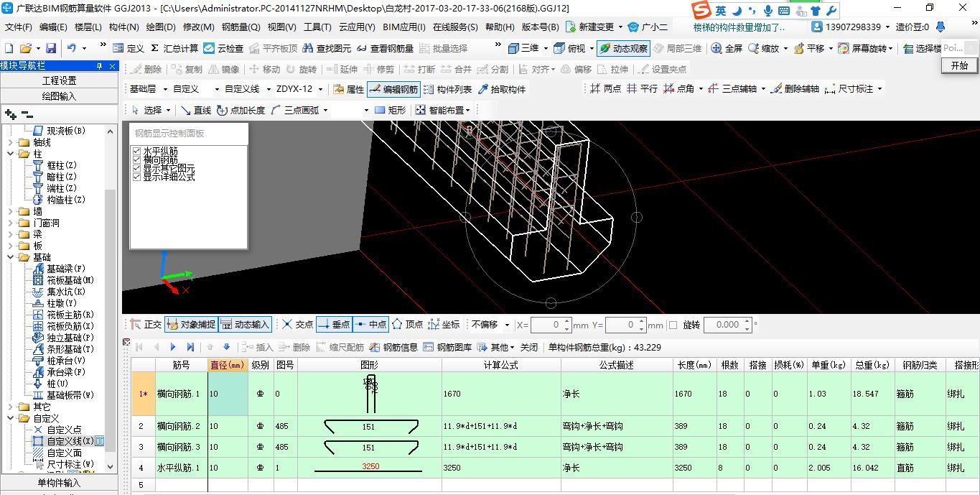Click 单构件输入 button at bottom
Image resolution: width=980 pixels, height=495 pixels.
coord(59,483)
